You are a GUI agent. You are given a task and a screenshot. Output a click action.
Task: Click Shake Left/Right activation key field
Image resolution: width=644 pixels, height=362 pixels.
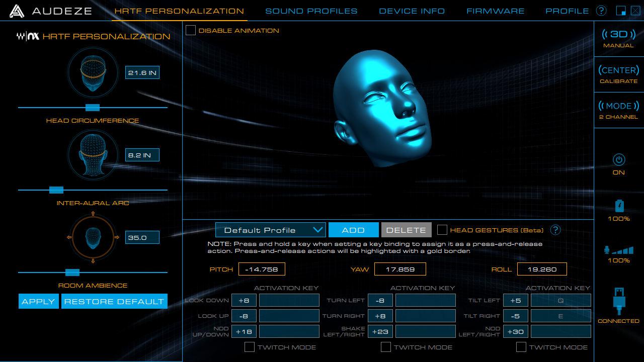[426, 331]
